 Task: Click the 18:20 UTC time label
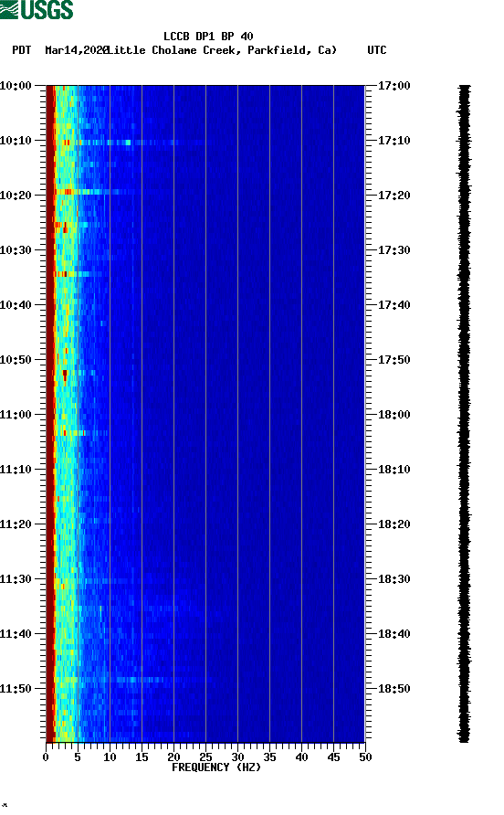pos(394,524)
